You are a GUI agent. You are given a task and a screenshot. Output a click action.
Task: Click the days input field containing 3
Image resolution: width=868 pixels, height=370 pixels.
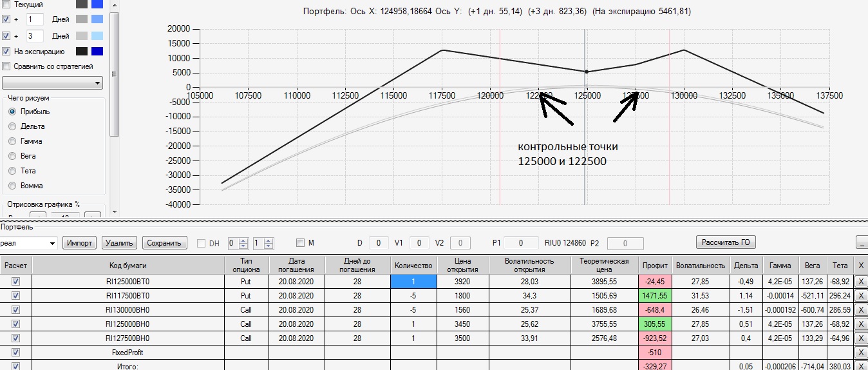35,35
